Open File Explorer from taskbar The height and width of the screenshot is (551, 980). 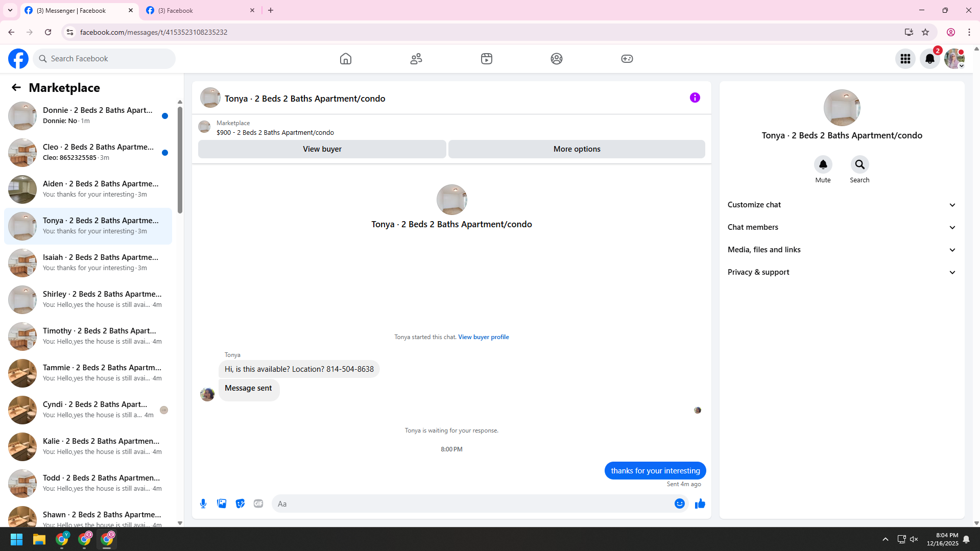(x=39, y=539)
